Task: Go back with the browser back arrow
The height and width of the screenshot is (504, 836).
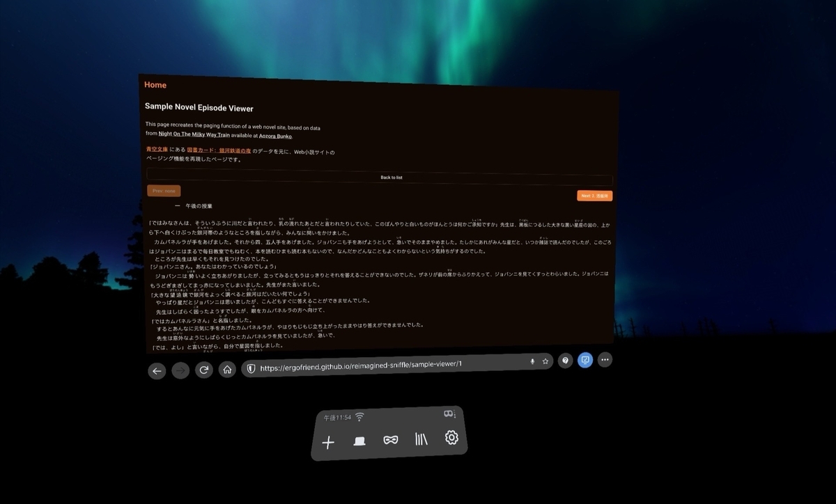Action: point(157,371)
